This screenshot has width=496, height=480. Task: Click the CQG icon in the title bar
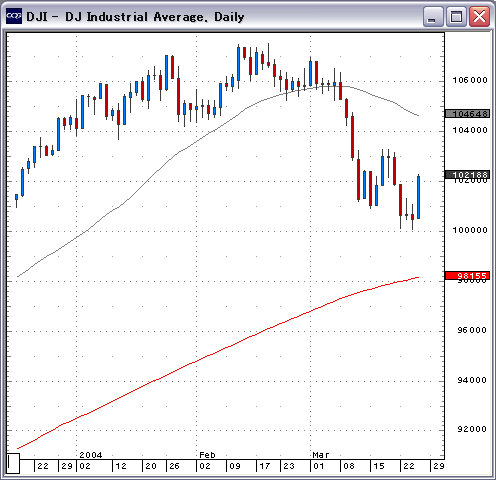[x=14, y=16]
